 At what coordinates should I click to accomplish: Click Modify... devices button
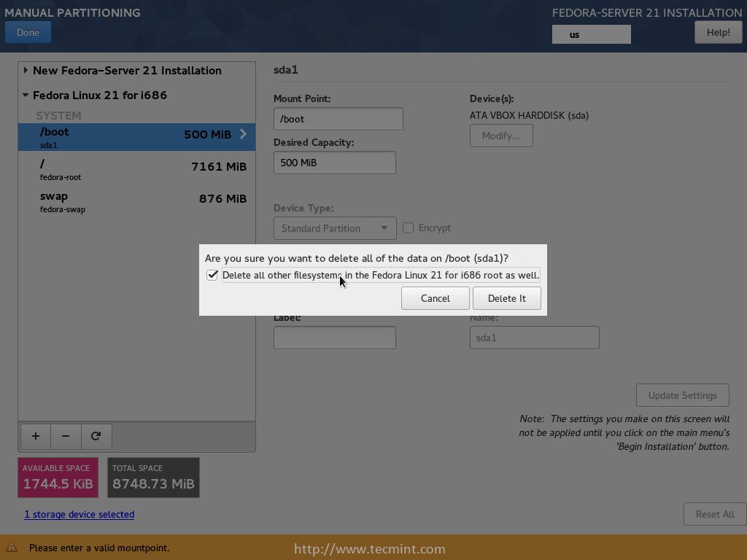[x=501, y=136]
